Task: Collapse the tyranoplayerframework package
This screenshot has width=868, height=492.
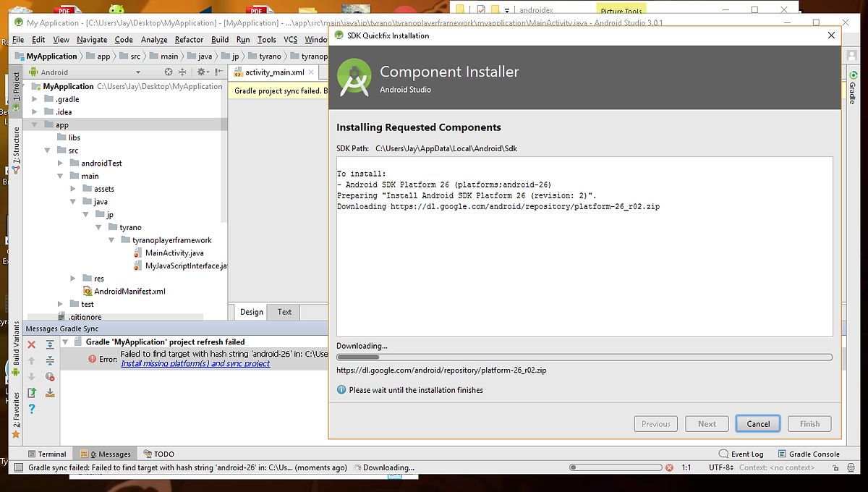Action: (112, 240)
